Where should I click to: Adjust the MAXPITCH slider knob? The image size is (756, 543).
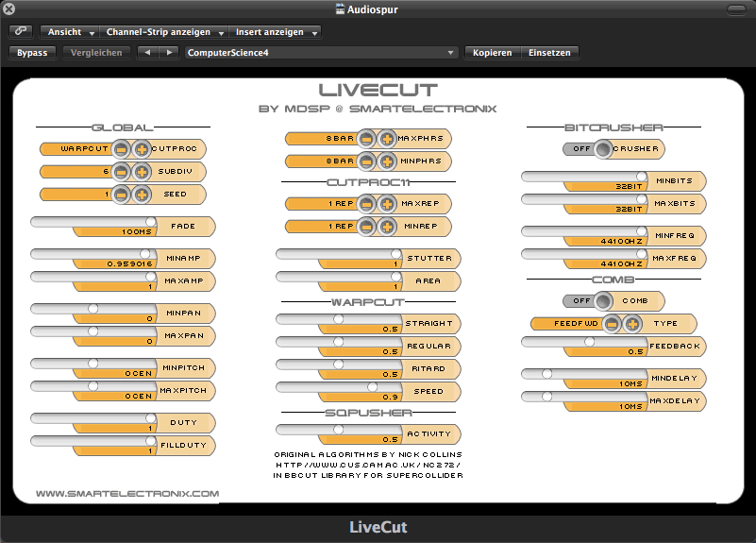(x=93, y=386)
